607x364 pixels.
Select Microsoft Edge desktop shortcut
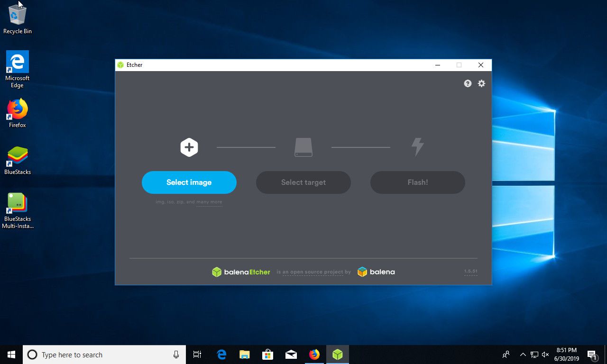pos(18,69)
